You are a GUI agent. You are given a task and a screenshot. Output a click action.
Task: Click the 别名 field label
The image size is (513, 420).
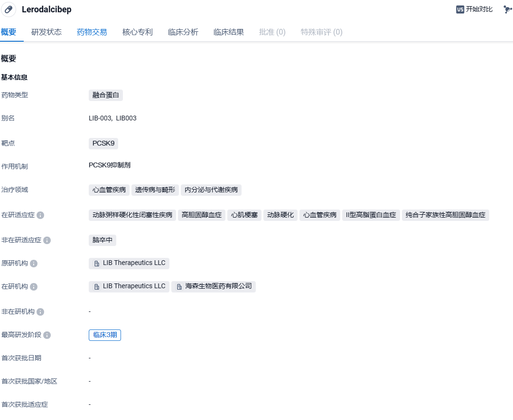(x=8, y=119)
